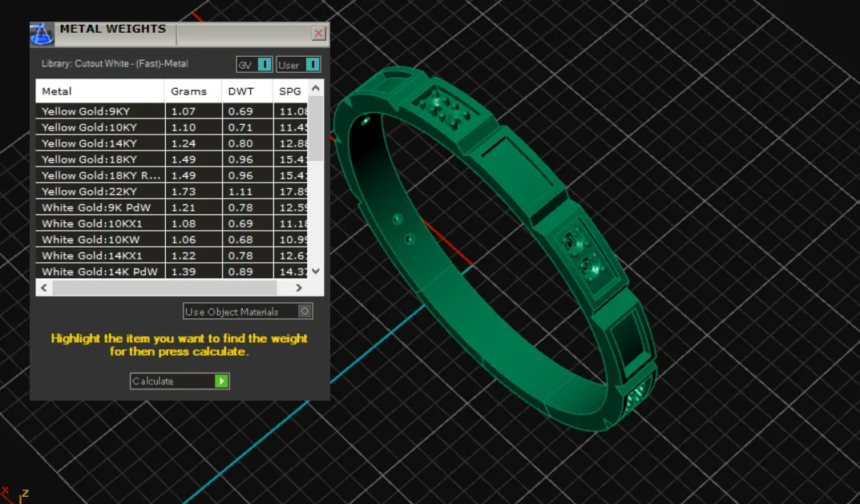Select the Yellow Gold:9KY row
Image resolution: width=860 pixels, height=504 pixels.
172,111
